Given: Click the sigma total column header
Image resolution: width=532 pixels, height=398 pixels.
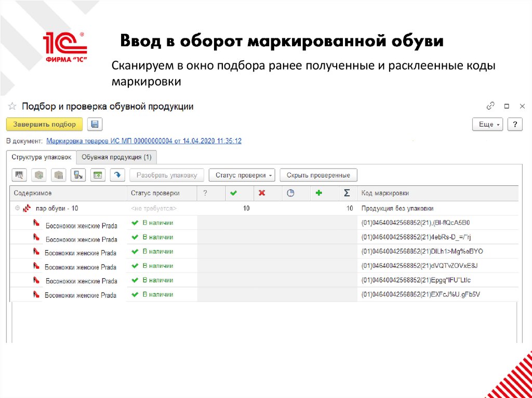Looking at the screenshot, I should pyautogui.click(x=347, y=193).
